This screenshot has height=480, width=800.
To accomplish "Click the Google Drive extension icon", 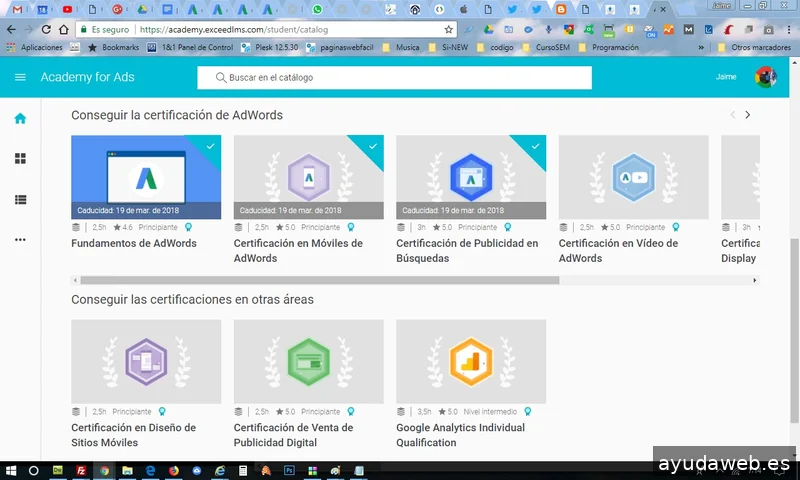I will 488,30.
